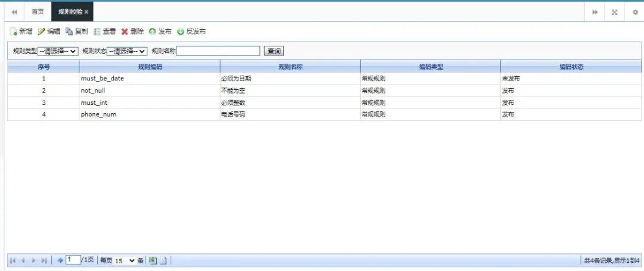Open the 规则类型 dropdown

(x=58, y=51)
